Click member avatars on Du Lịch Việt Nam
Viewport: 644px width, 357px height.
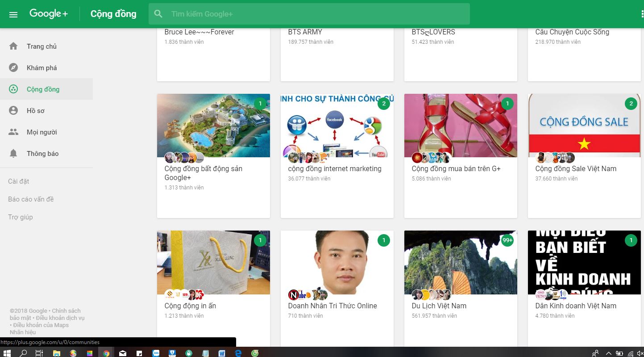[x=431, y=294]
